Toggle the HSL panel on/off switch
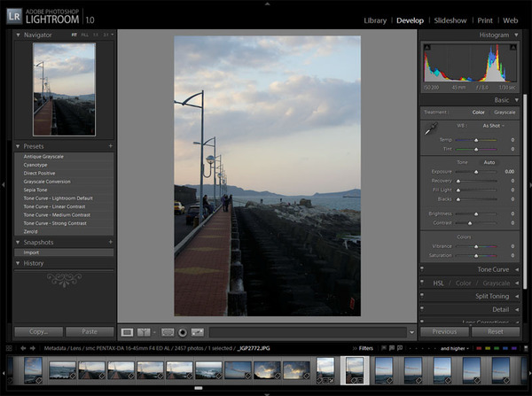The width and height of the screenshot is (532, 396). point(422,283)
